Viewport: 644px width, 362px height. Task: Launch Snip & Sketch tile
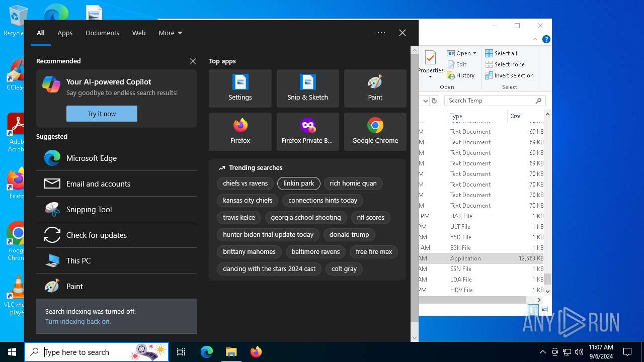[x=307, y=88]
